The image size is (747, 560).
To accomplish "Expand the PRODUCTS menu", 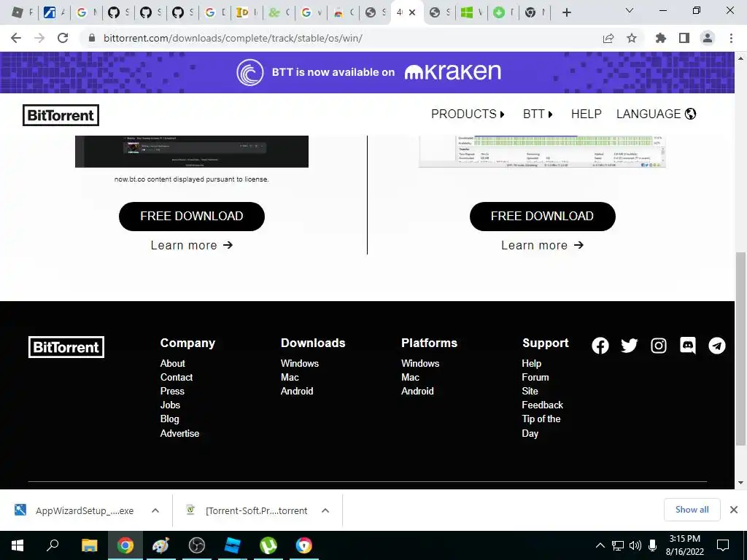I will pos(468,114).
